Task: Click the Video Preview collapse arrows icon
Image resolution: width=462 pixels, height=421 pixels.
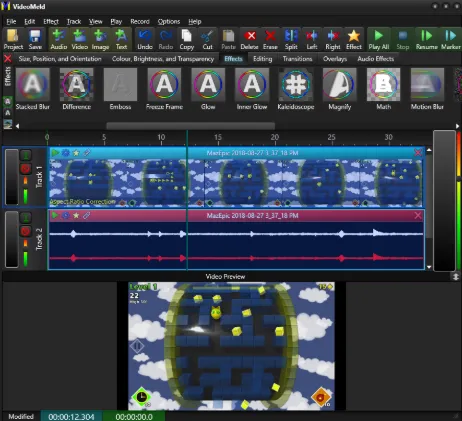Action: point(456,277)
